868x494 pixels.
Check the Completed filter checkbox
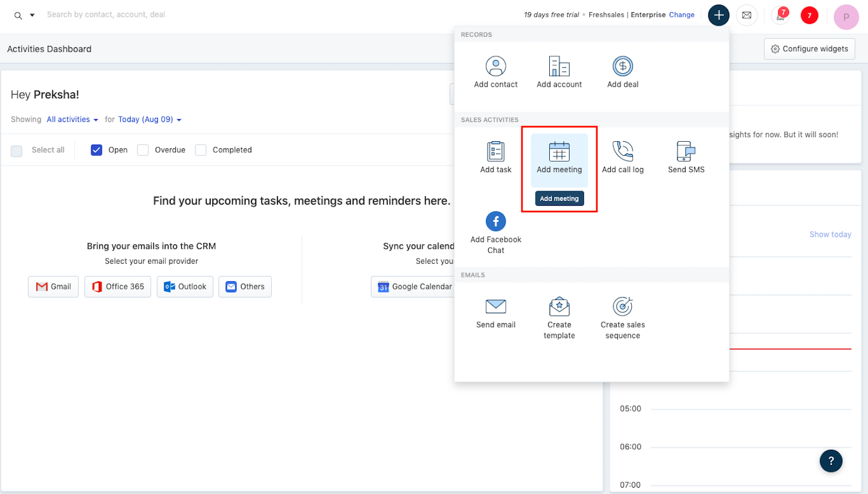(x=201, y=150)
